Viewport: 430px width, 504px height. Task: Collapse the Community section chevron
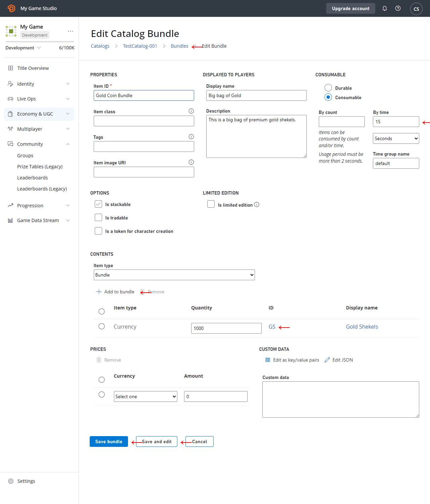(68, 144)
